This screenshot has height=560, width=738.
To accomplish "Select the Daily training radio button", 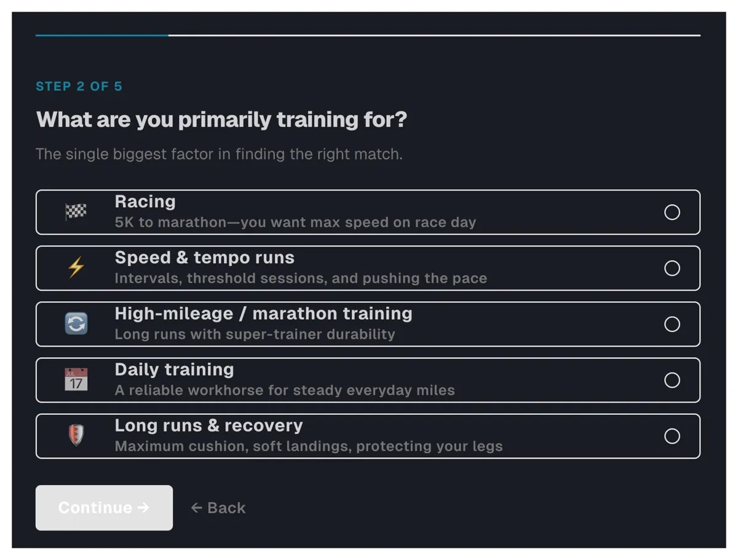I will tap(672, 380).
